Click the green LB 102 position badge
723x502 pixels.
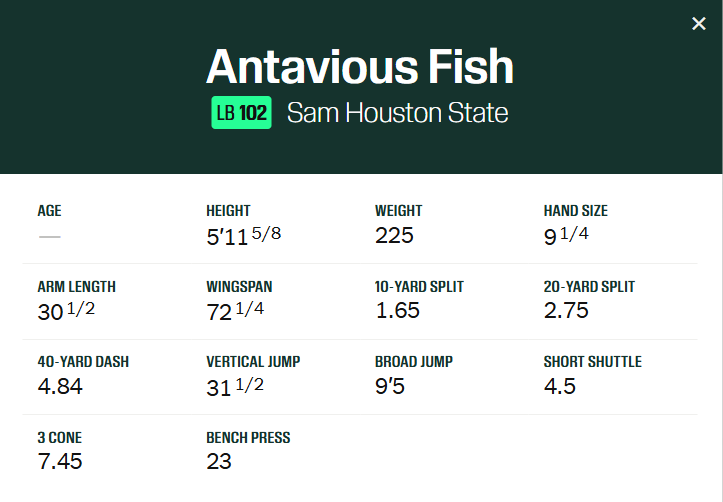pyautogui.click(x=241, y=113)
